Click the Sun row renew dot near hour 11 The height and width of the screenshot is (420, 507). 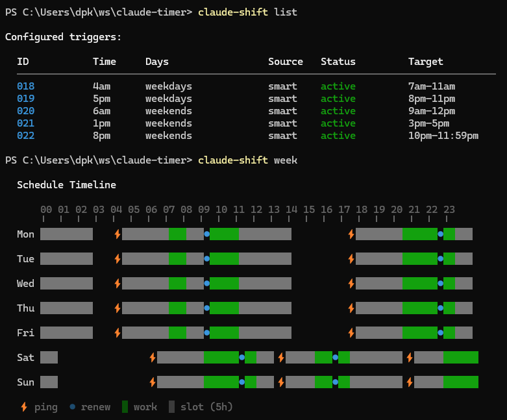(x=242, y=382)
